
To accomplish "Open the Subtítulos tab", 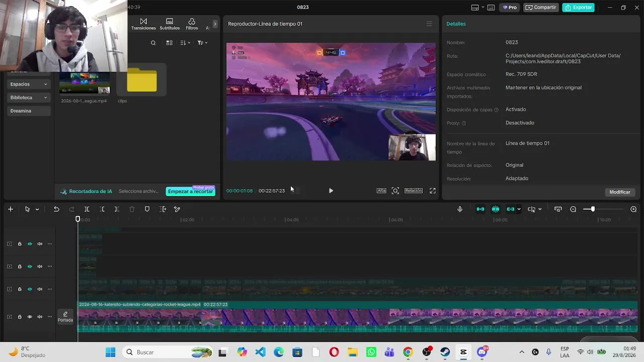I will (170, 24).
